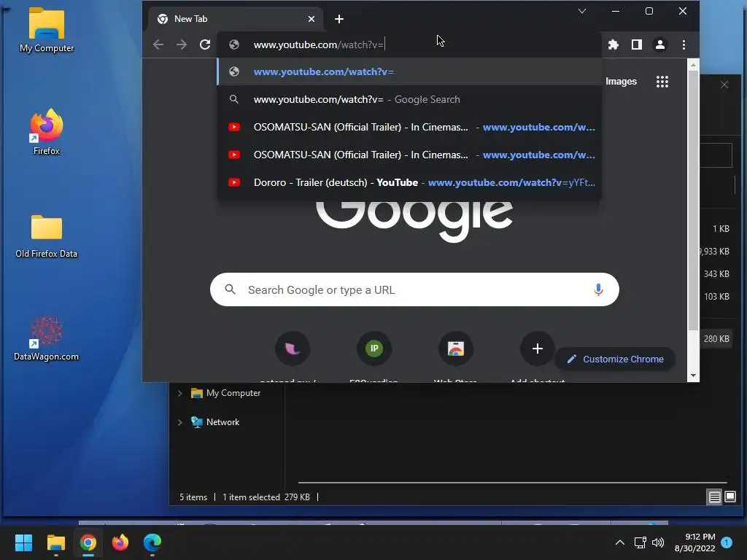The height and width of the screenshot is (560, 747).
Task: Select the Dororo Trailer (deutsch) suggestion
Action: point(409,182)
